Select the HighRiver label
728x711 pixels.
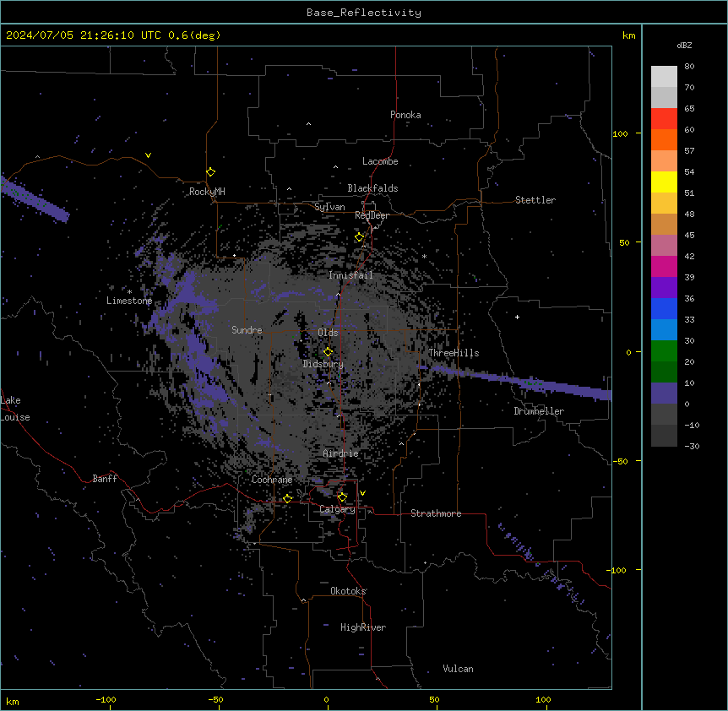pyautogui.click(x=363, y=627)
